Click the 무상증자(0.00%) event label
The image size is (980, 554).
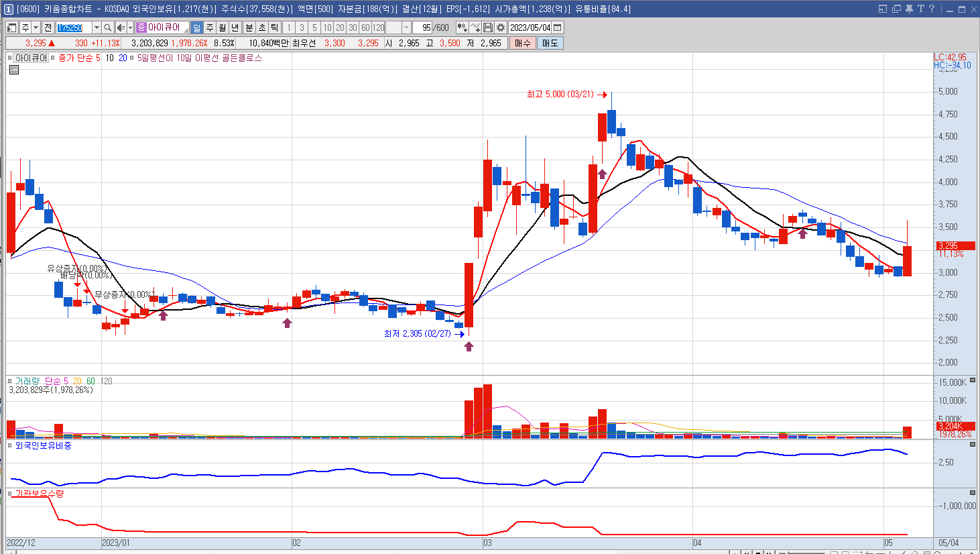point(123,294)
